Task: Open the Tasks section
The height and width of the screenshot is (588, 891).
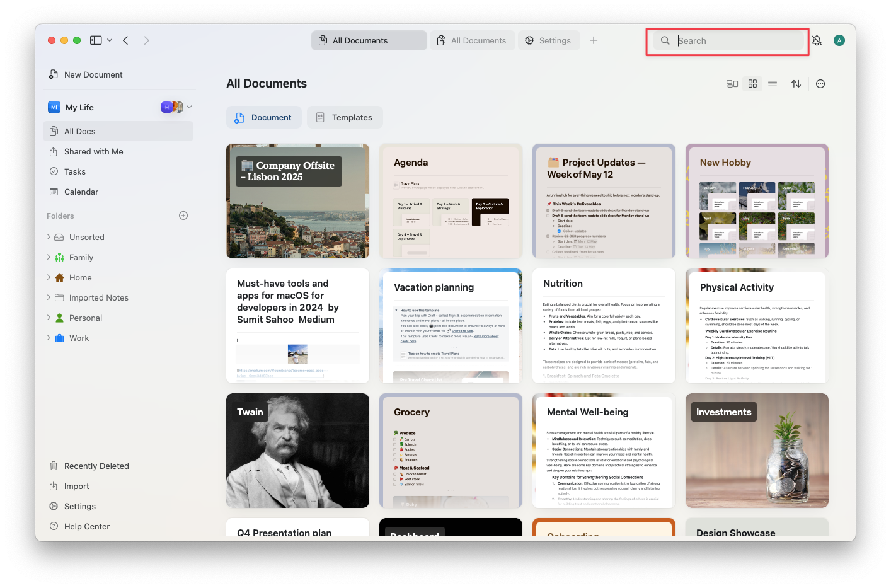Action: click(118, 171)
